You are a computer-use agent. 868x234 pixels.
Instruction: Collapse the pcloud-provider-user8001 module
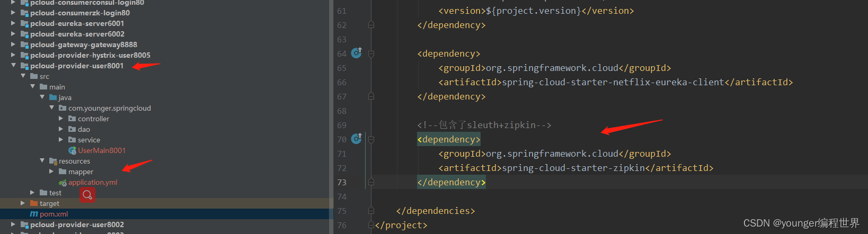tap(13, 66)
